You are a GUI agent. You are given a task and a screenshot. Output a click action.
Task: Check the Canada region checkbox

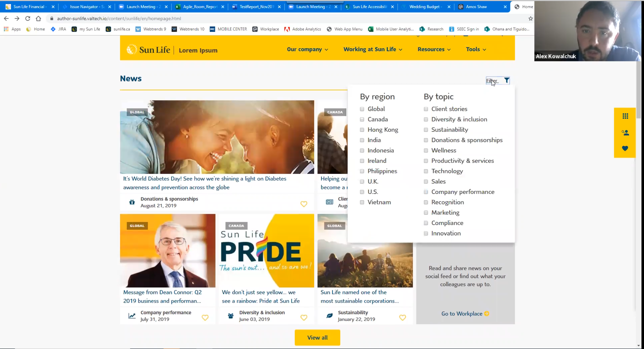(x=362, y=119)
